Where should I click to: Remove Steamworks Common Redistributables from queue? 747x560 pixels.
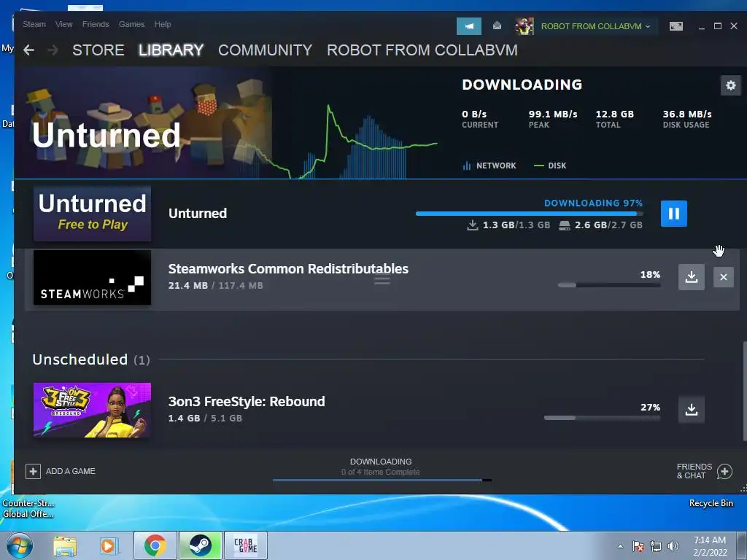[723, 277]
